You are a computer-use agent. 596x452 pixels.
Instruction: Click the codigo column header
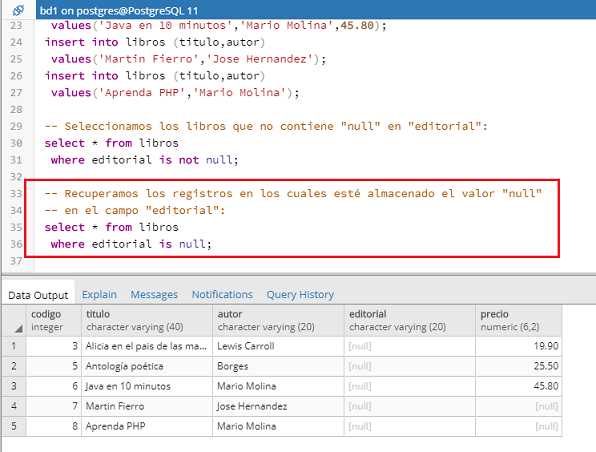click(54, 321)
